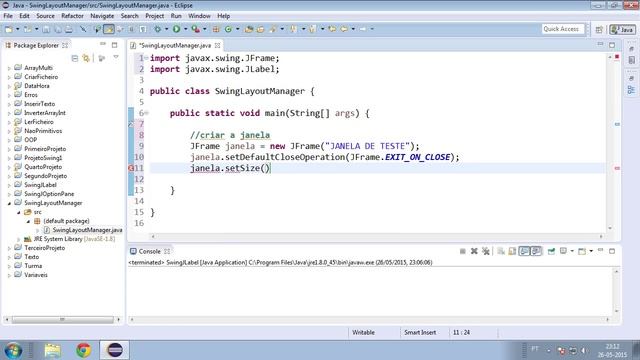Click the Open Type toolbar icon
Viewport: 640px width, 360px height.
coord(249,29)
